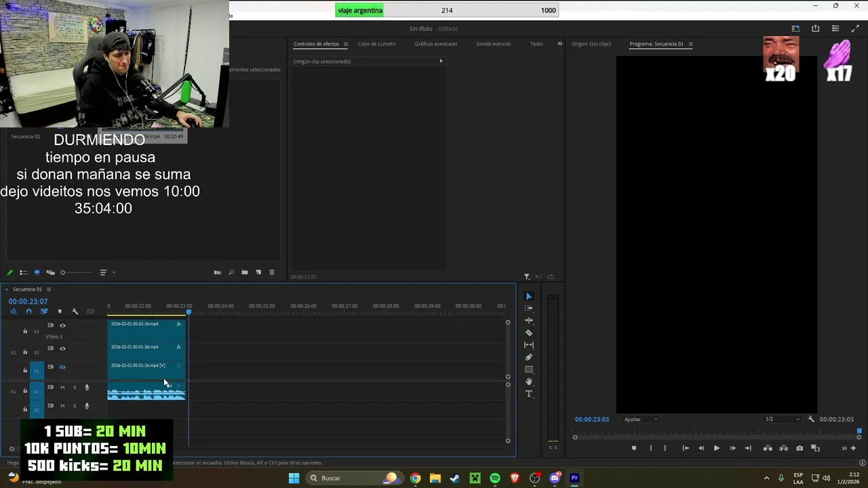Go to In point
The image size is (868, 488).
[686, 448]
